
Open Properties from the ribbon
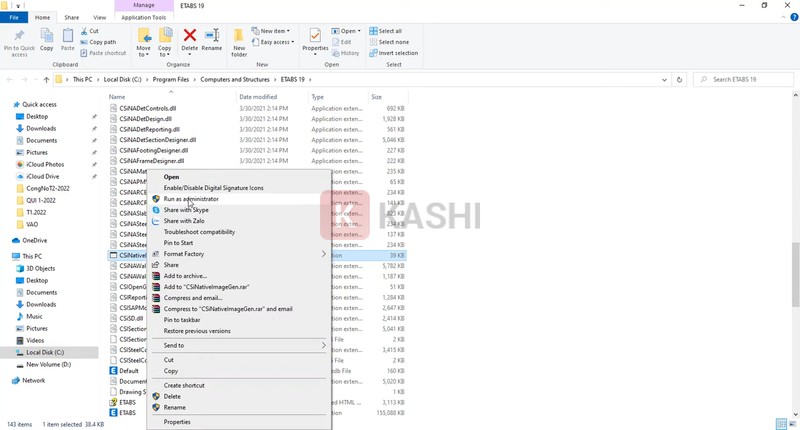coord(315,40)
